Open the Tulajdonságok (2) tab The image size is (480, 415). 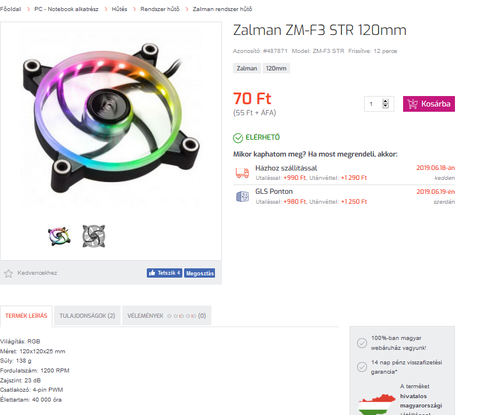pos(87,315)
